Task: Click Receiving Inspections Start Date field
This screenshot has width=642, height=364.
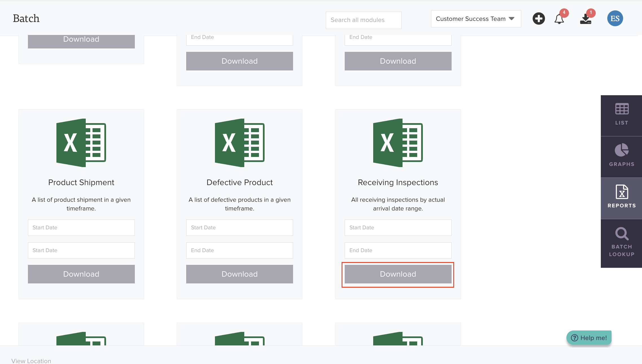Action: [x=398, y=228]
